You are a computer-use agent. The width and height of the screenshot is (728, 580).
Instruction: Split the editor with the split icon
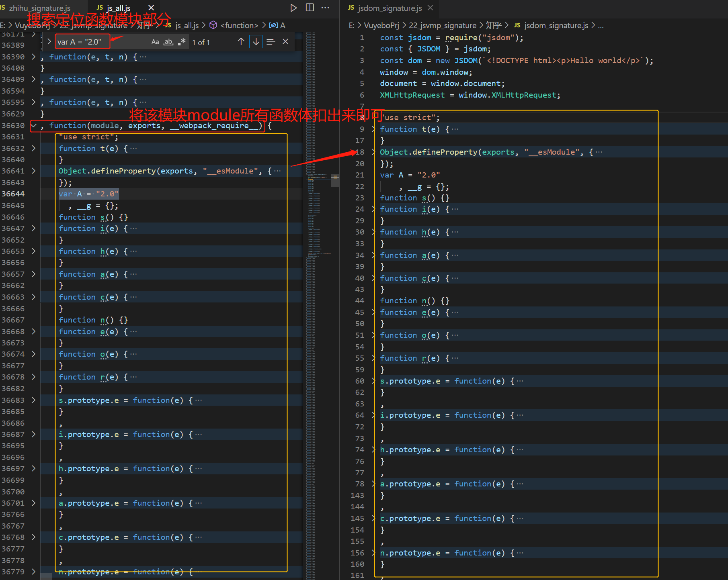tap(310, 8)
